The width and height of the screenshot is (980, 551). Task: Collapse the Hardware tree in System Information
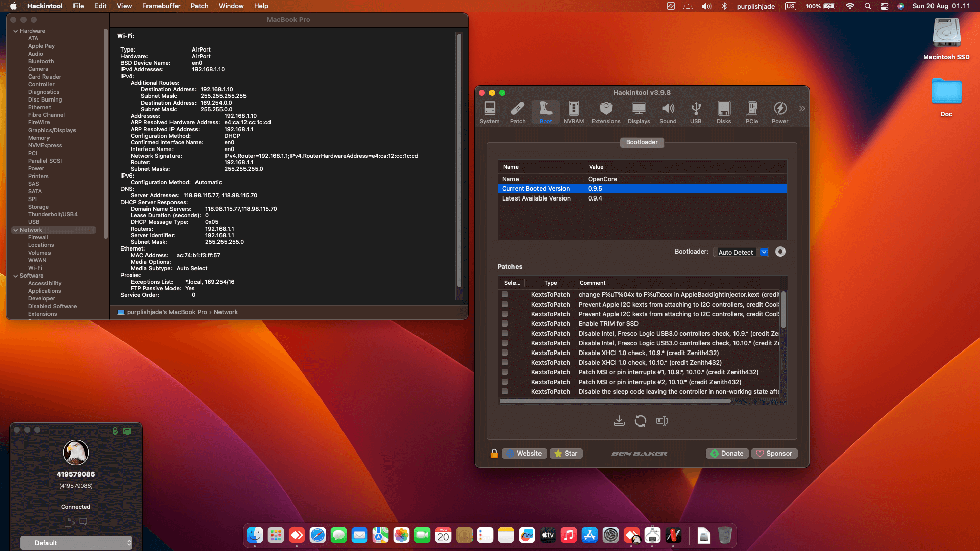[15, 31]
